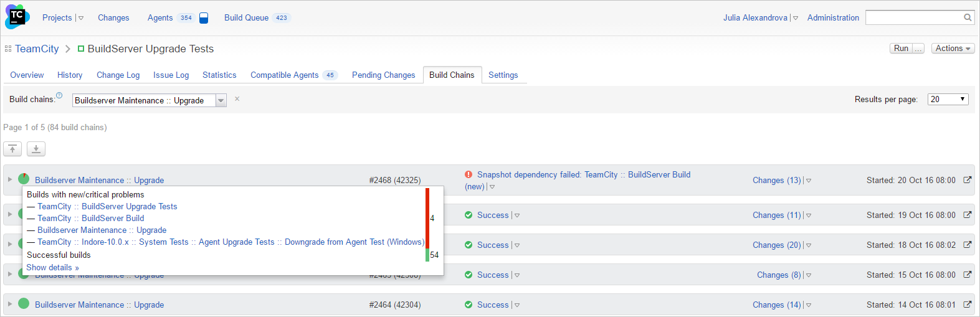This screenshot has width=980, height=317.
Task: Click the green successful builds bar segment
Action: pyautogui.click(x=427, y=255)
